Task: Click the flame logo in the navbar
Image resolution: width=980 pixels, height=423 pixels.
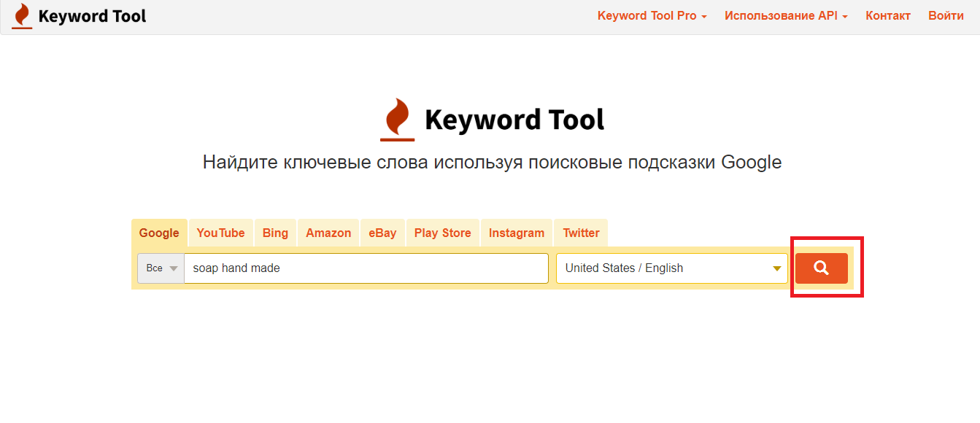Action: pyautogui.click(x=22, y=16)
